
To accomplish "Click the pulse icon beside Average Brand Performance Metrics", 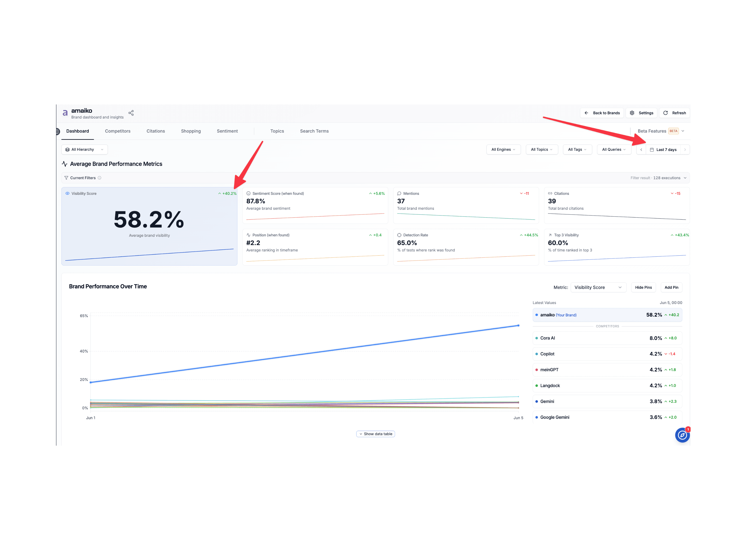I will [x=64, y=164].
